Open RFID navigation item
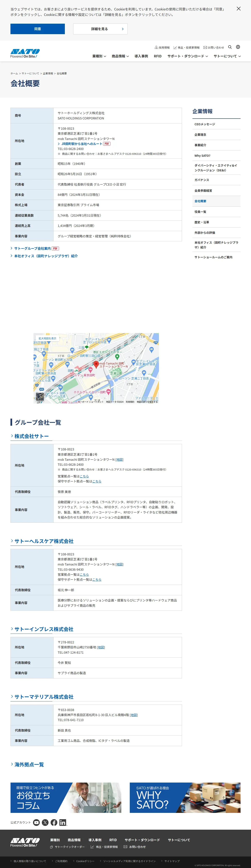The image size is (251, 868). click(x=158, y=56)
